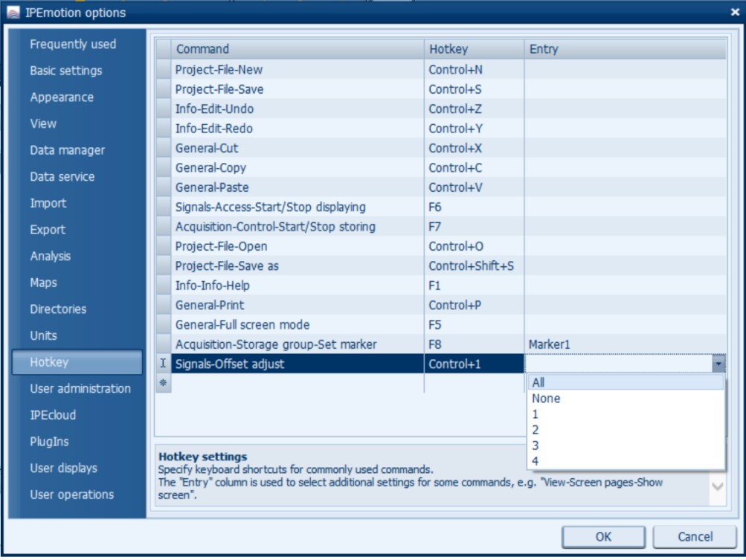746x560 pixels.
Task: Select the Hotkey category
Action: [x=77, y=362]
